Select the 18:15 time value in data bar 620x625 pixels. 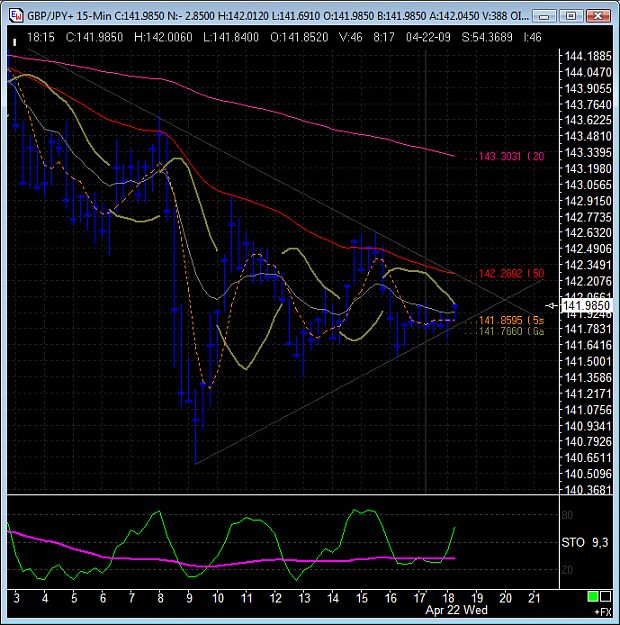[x=41, y=37]
